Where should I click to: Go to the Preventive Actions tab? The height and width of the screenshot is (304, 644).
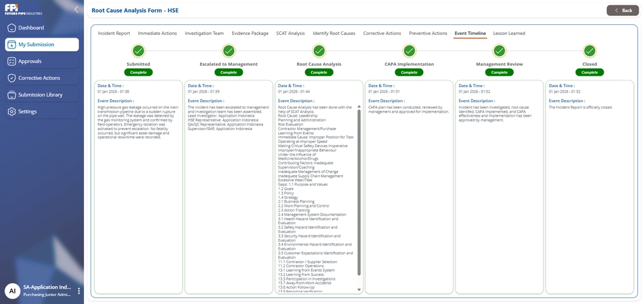point(428,33)
